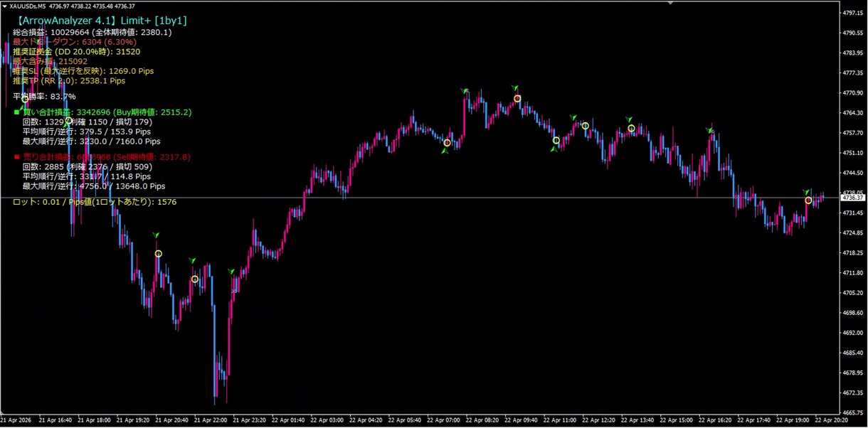Click the 推奨SL 1269.0 Pips line

[x=83, y=71]
